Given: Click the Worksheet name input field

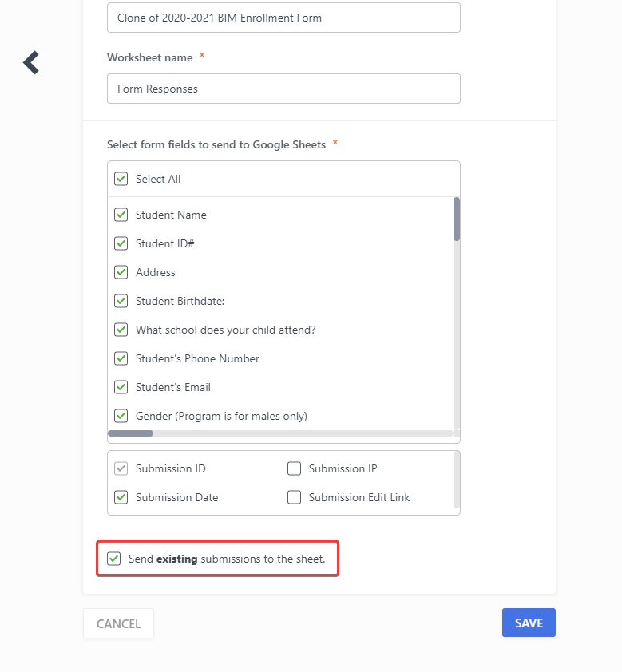Looking at the screenshot, I should [x=283, y=89].
